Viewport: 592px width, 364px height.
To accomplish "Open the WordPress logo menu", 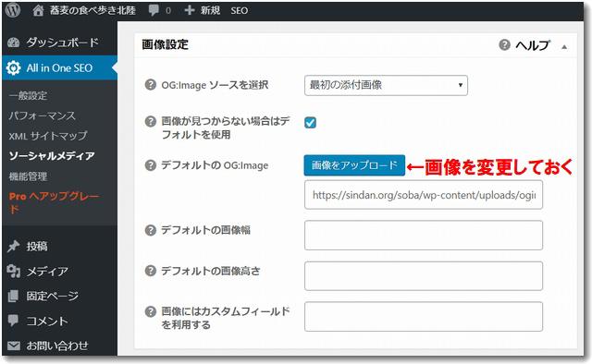I will click(13, 10).
